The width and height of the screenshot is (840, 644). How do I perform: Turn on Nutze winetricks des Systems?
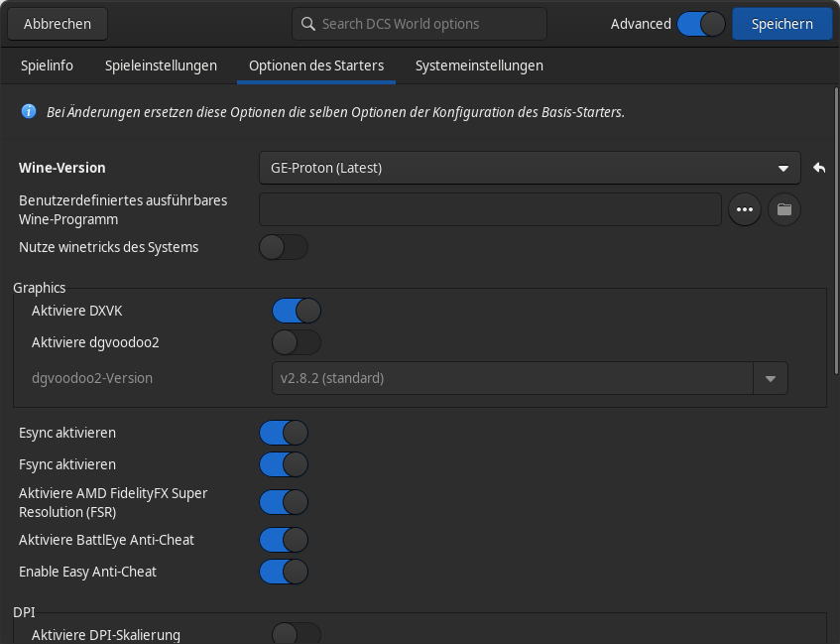pyautogui.click(x=284, y=247)
